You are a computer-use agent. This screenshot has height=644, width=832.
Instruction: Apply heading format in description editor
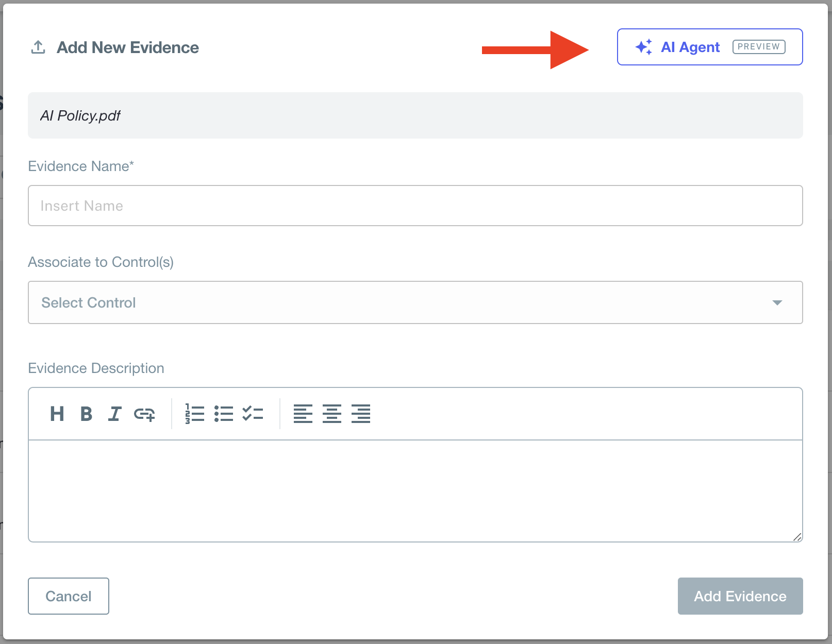point(57,414)
